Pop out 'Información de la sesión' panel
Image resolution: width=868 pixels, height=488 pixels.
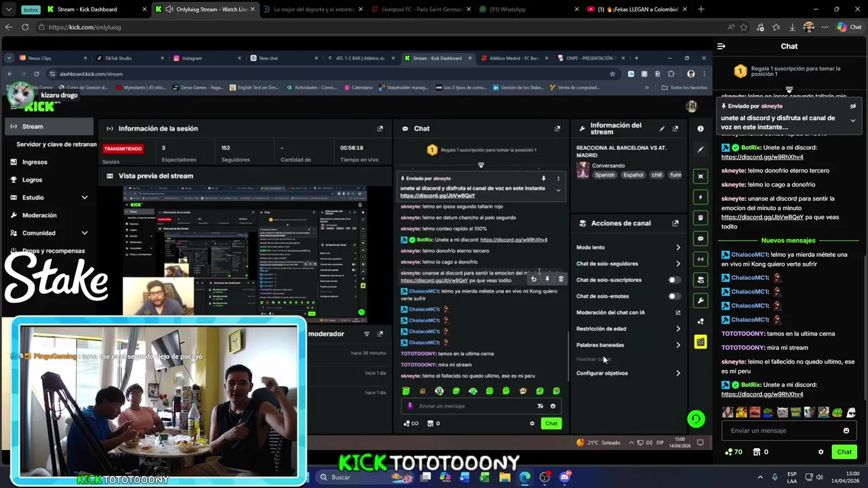[380, 128]
